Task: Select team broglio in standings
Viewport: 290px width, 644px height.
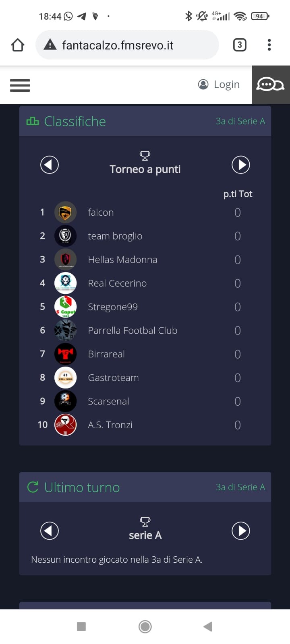Action: coord(115,236)
